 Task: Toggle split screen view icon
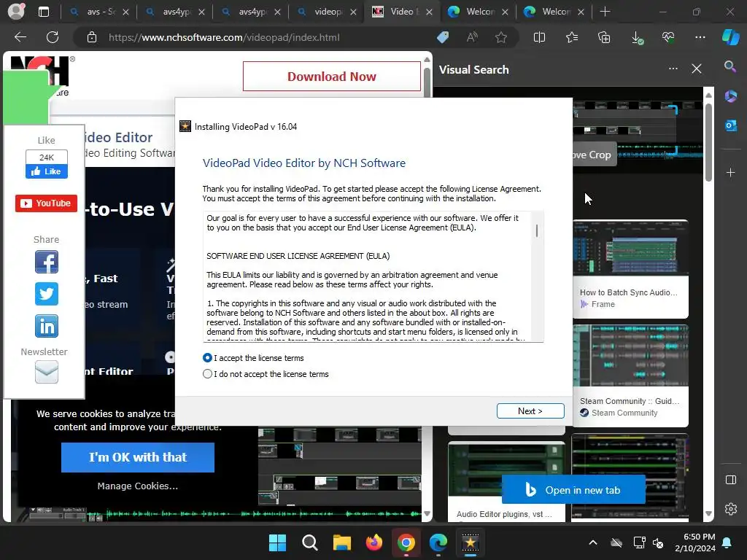click(x=539, y=37)
